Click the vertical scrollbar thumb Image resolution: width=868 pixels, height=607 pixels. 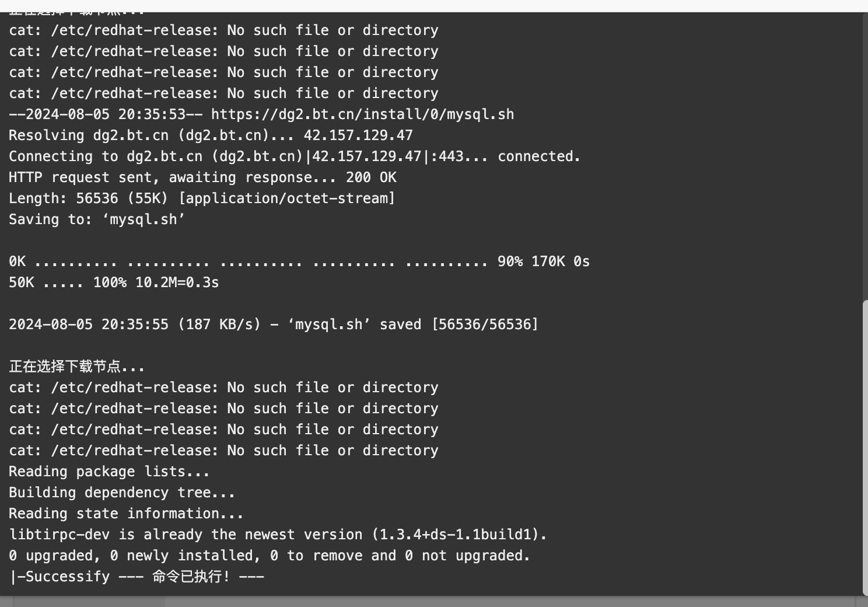tap(865, 448)
